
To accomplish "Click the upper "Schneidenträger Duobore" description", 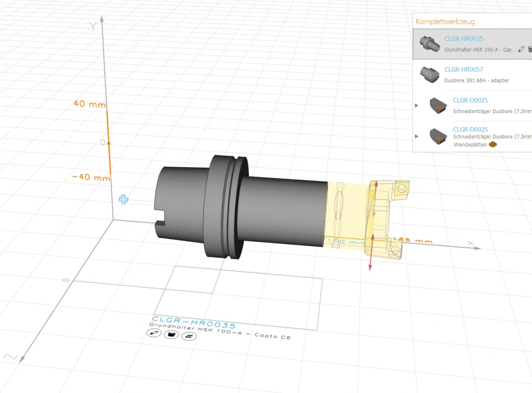I will click(x=492, y=111).
